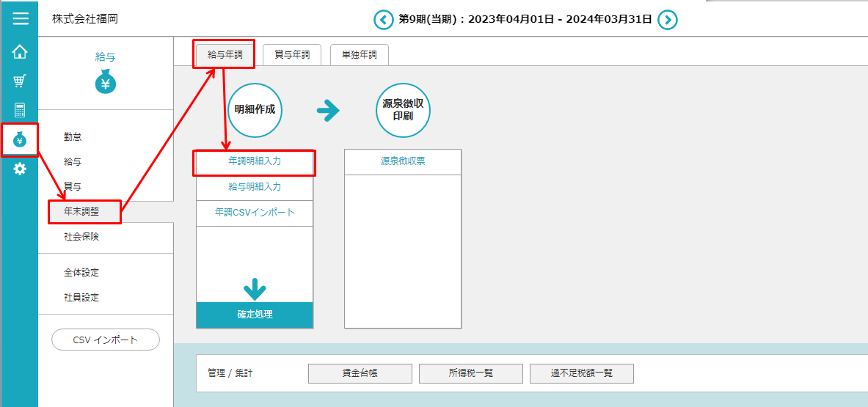
Task: Open 年調CSVインポート link
Action: click(x=255, y=213)
